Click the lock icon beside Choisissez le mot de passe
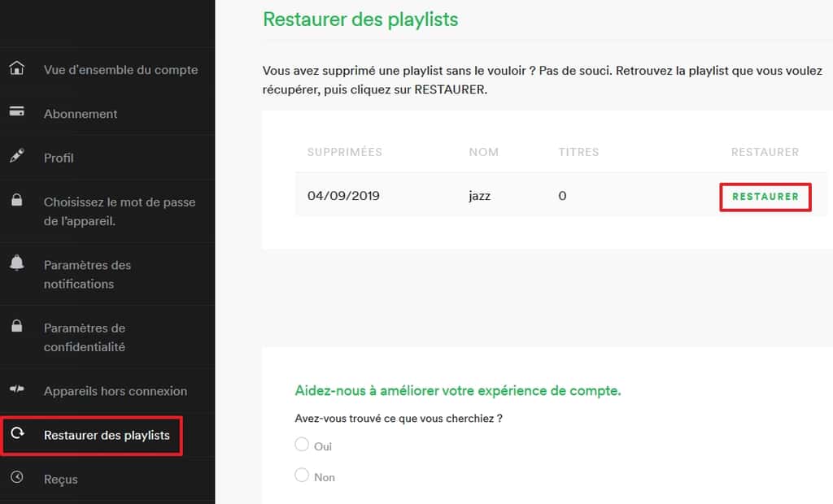833x504 pixels. [17, 200]
